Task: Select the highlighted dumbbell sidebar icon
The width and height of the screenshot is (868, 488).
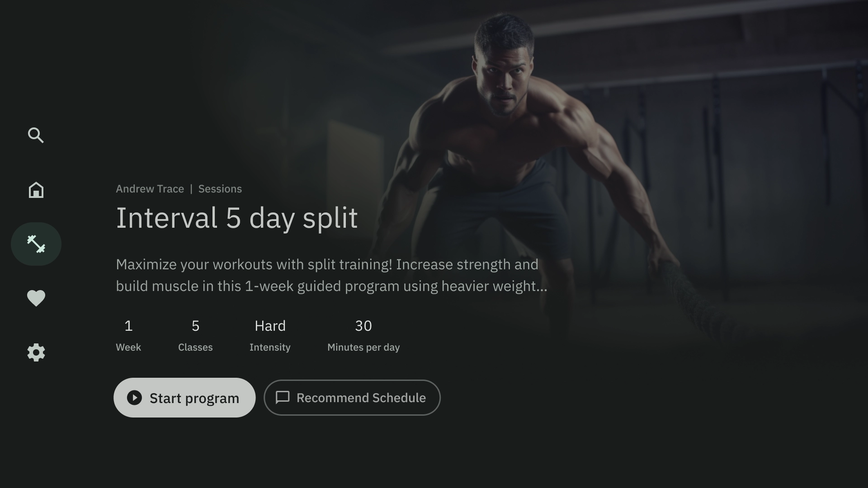Action: [36, 244]
